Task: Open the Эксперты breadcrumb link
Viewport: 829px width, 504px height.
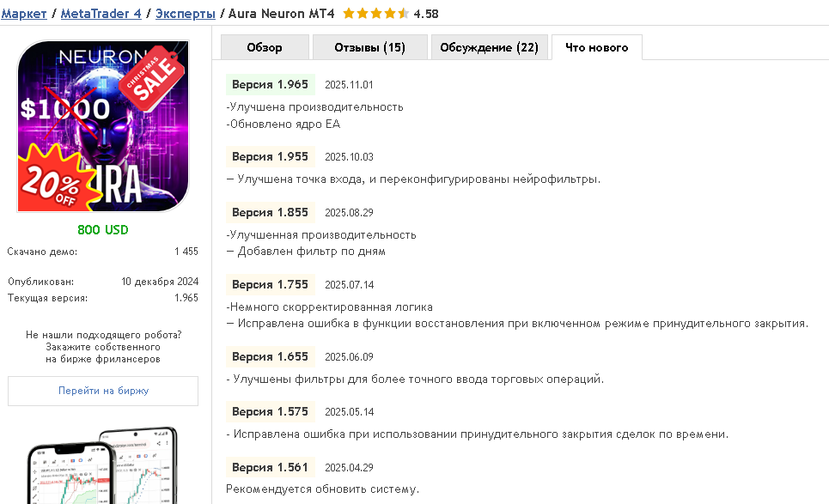Action: point(185,14)
